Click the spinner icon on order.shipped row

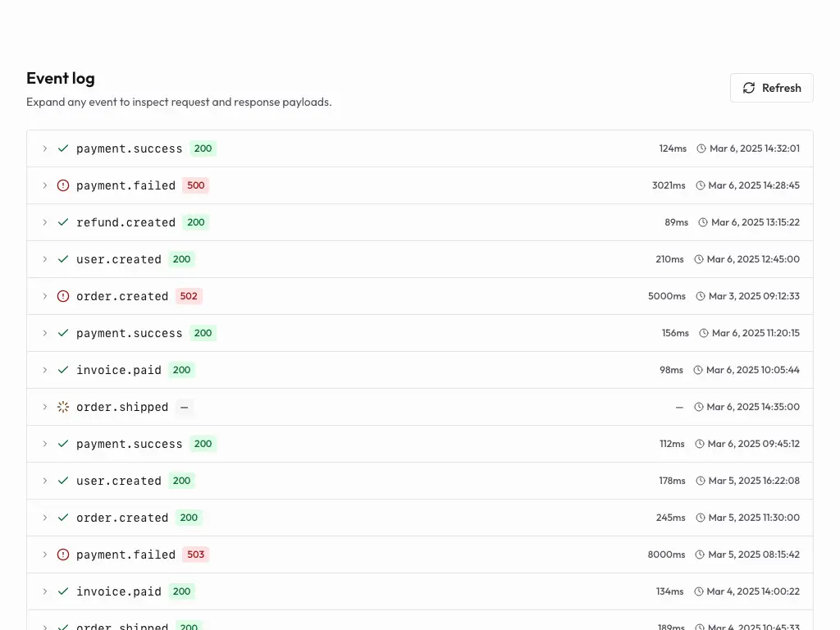click(63, 407)
